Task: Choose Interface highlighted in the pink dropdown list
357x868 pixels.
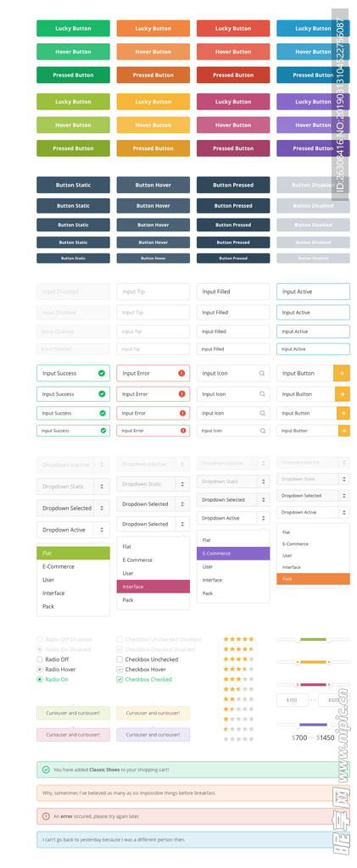Action: tap(153, 587)
